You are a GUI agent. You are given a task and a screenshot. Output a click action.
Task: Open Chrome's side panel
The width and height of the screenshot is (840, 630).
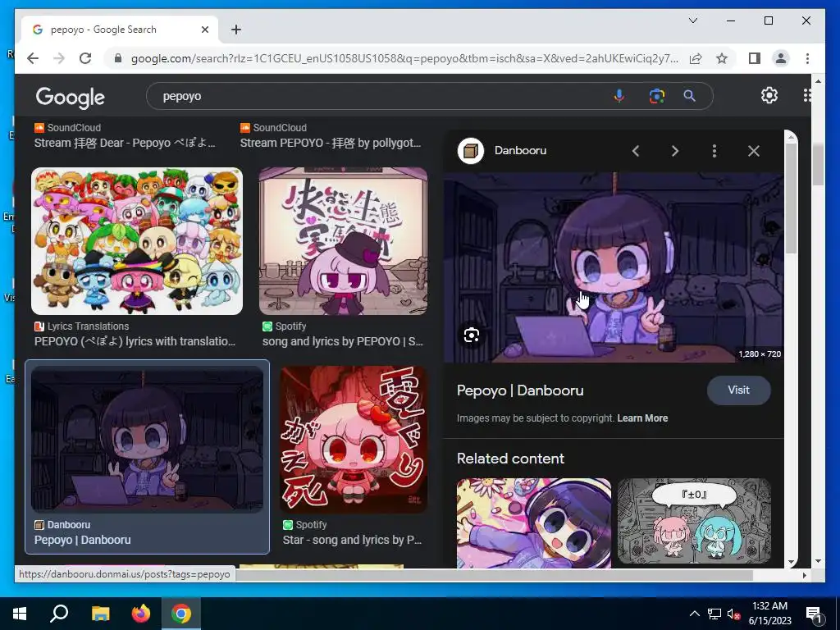pyautogui.click(x=755, y=58)
